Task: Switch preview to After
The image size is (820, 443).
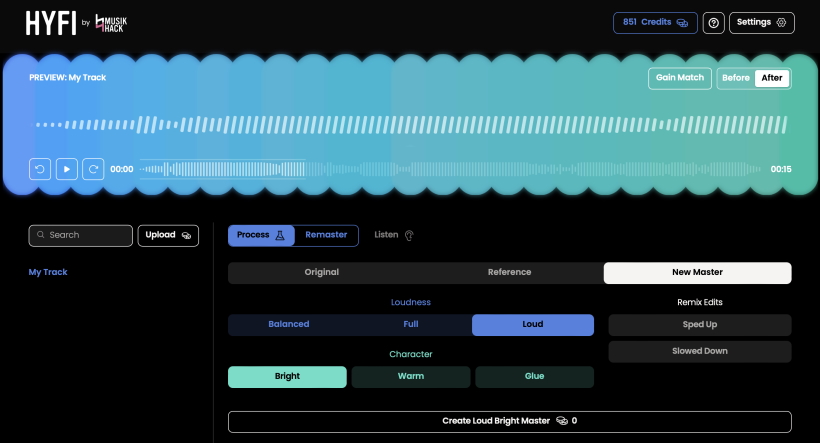Action: (x=772, y=78)
